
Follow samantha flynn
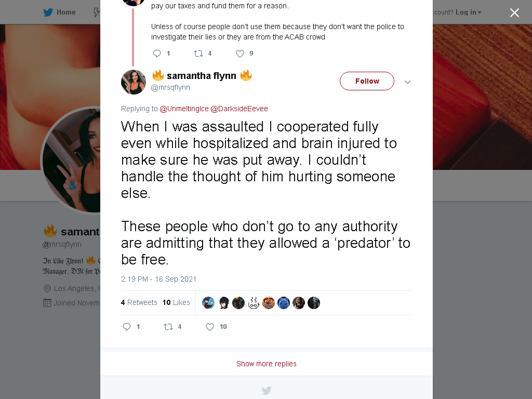click(367, 81)
